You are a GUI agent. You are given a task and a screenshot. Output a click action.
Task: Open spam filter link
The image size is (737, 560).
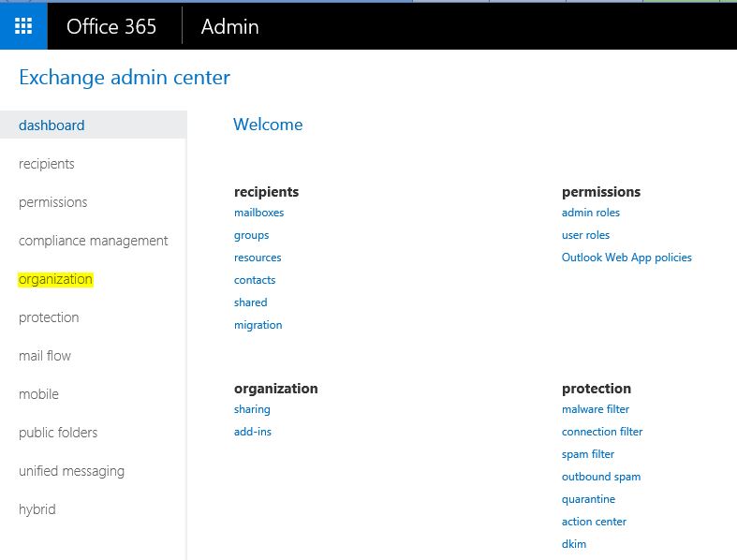coord(588,454)
